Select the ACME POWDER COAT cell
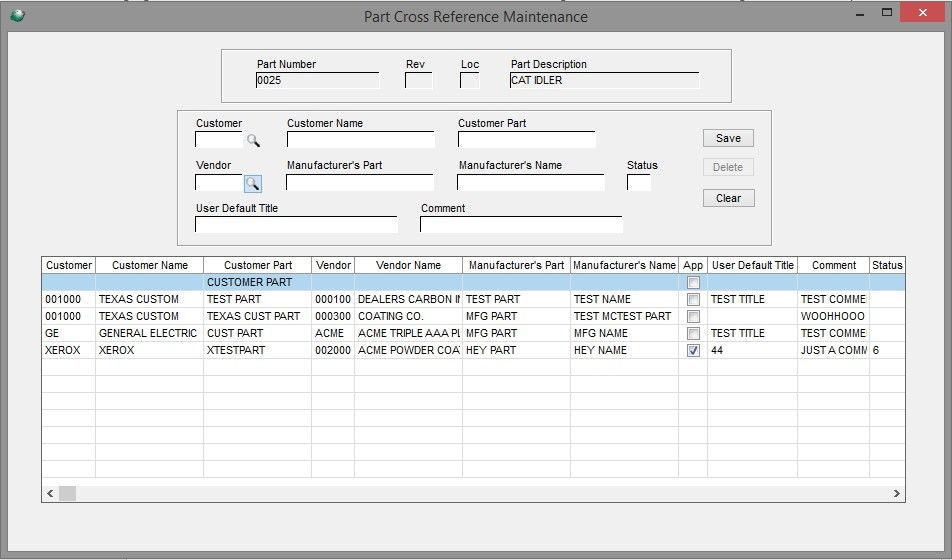952x560 pixels. 409,350
